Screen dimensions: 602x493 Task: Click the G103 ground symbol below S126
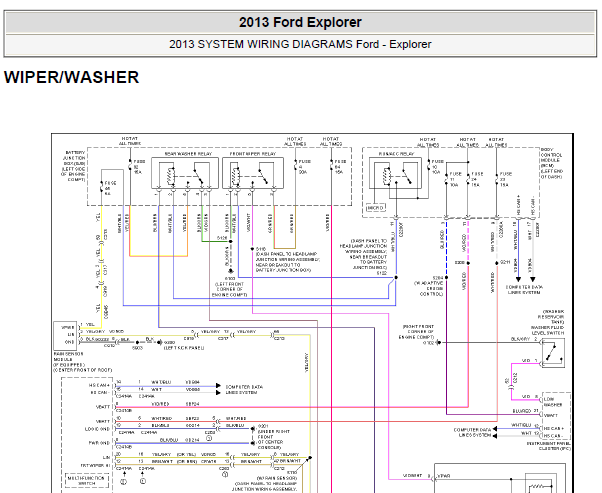(230, 271)
